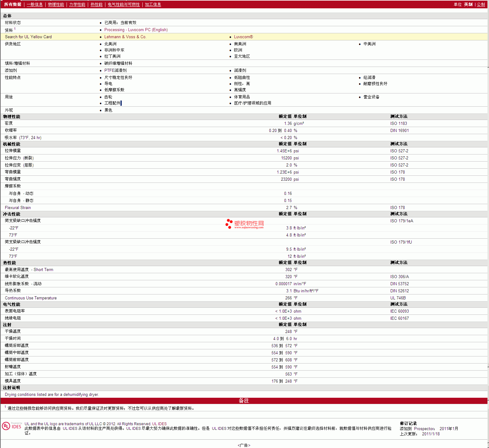Click Search for UL Yellow Card
The width and height of the screenshot is (489, 448).
click(28, 37)
